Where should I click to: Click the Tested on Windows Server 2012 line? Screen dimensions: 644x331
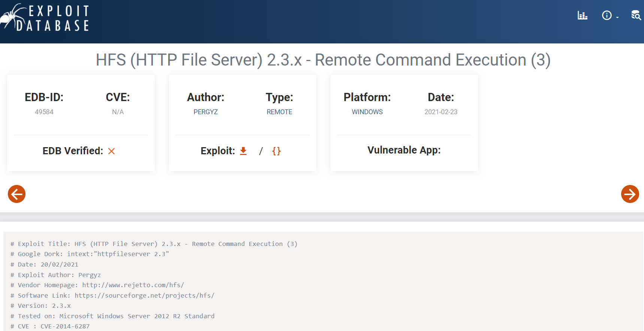point(112,316)
